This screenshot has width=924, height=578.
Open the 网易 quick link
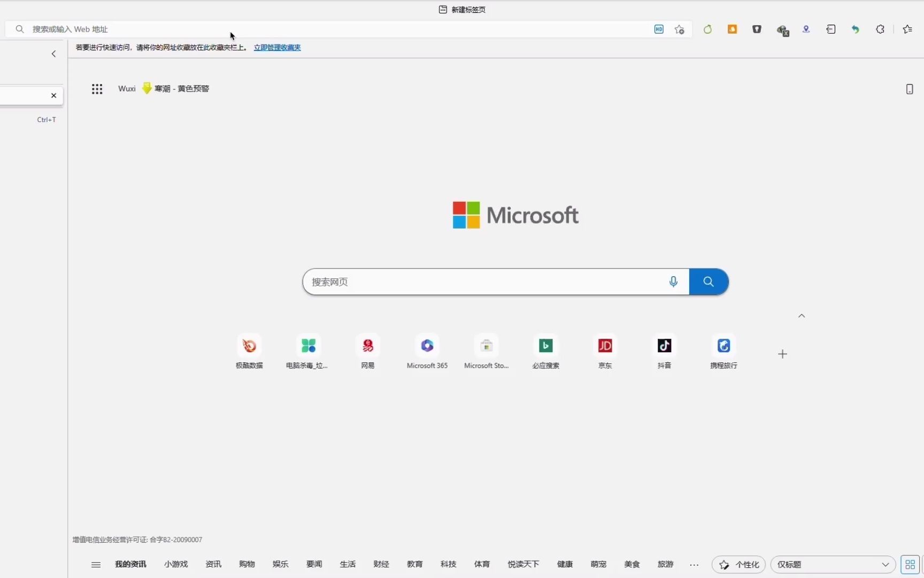point(368,352)
